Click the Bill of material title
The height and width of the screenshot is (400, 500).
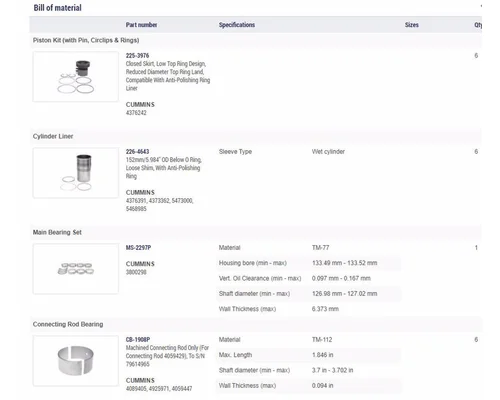tap(57, 8)
